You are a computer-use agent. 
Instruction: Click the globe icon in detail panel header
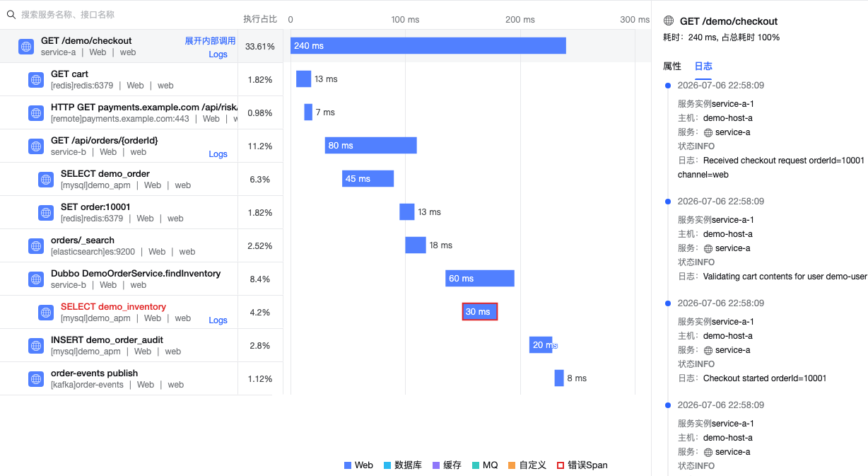(x=669, y=21)
